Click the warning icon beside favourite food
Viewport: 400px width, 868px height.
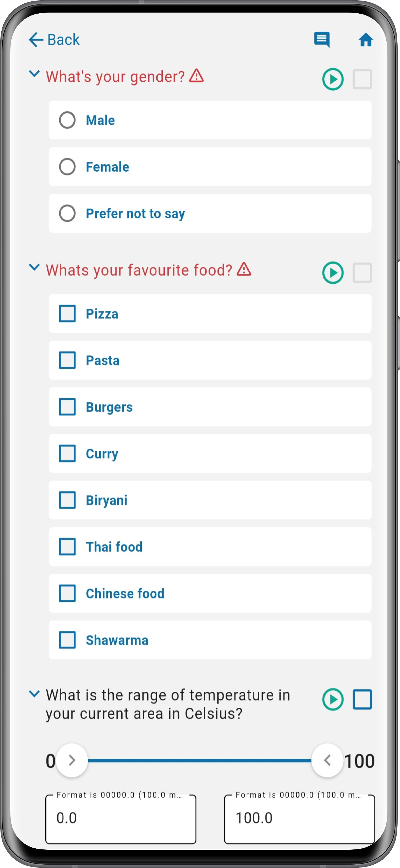(244, 269)
